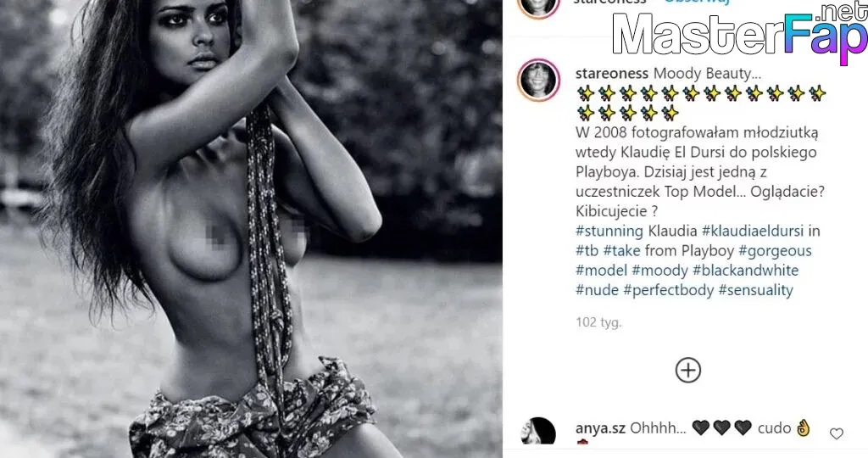Click the 102 tyg. post timestamp
This screenshot has width=868, height=458.
tap(598, 322)
